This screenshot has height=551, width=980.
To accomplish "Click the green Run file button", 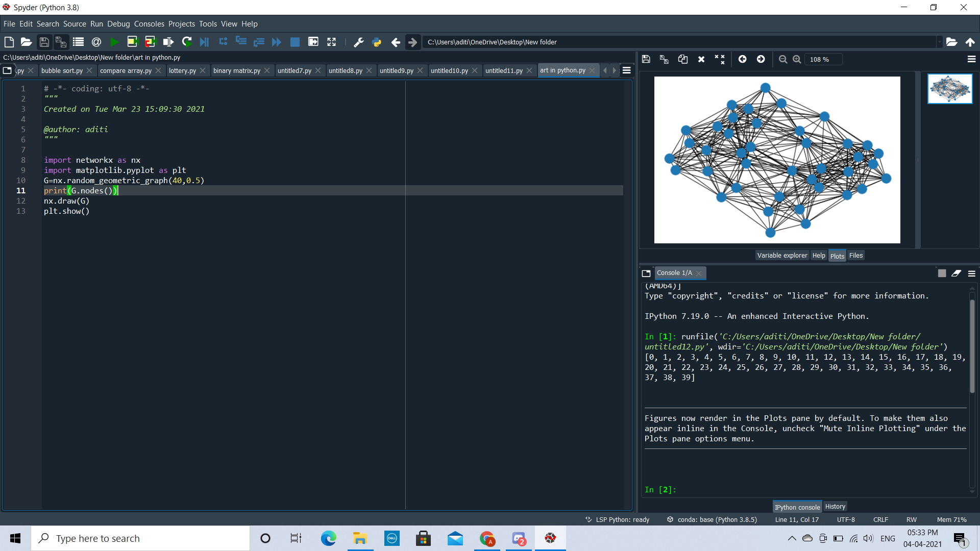I will point(114,42).
